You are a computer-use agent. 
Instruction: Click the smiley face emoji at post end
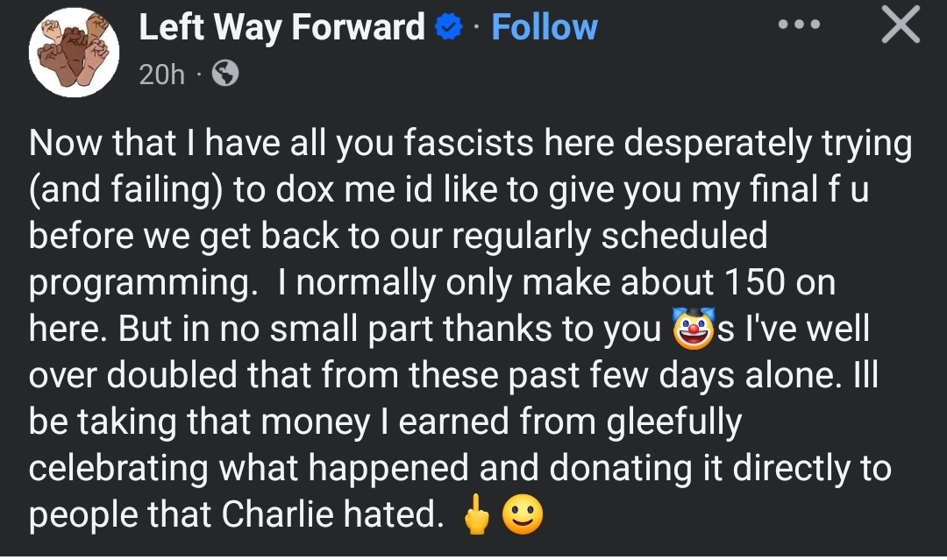pyautogui.click(x=523, y=514)
